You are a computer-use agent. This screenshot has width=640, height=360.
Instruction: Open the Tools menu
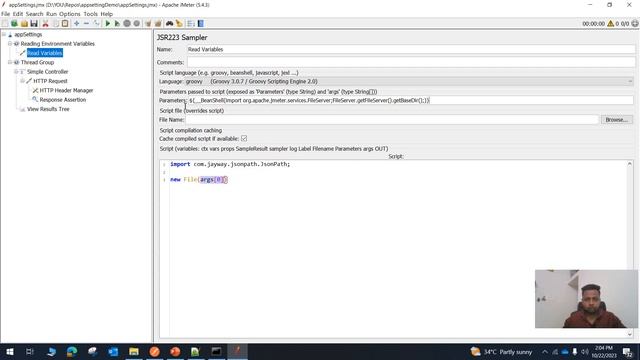coord(91,14)
